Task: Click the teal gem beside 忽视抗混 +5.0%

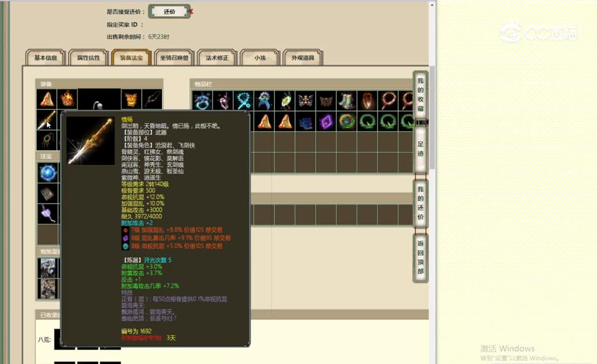Action: click(125, 246)
